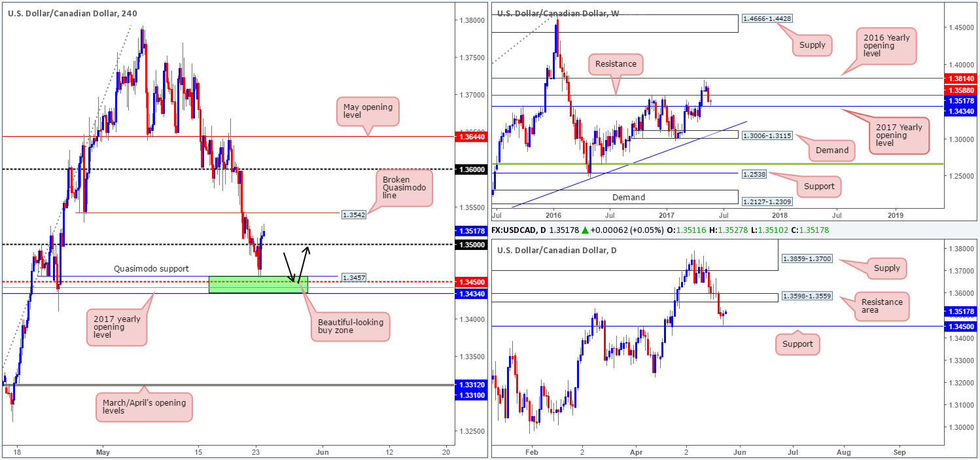Image resolution: width=980 pixels, height=460 pixels.
Task: Click the green buy zone rectangle
Action: click(x=258, y=284)
